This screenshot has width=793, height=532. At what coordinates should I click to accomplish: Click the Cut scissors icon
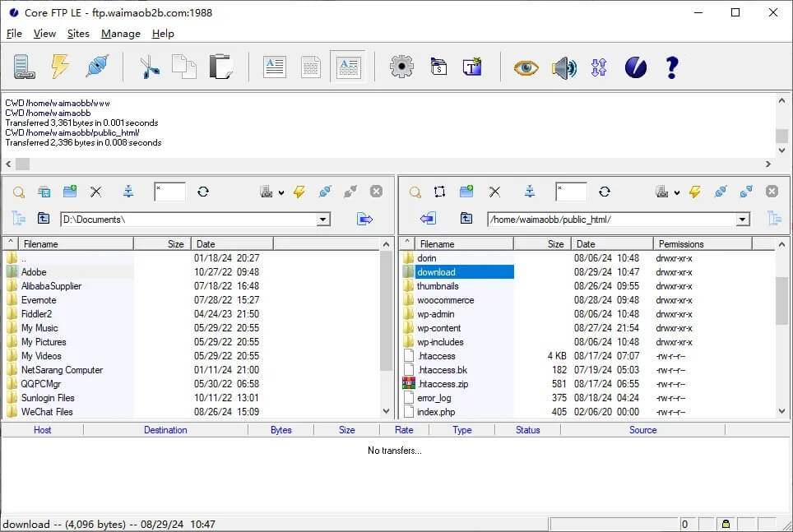click(149, 67)
